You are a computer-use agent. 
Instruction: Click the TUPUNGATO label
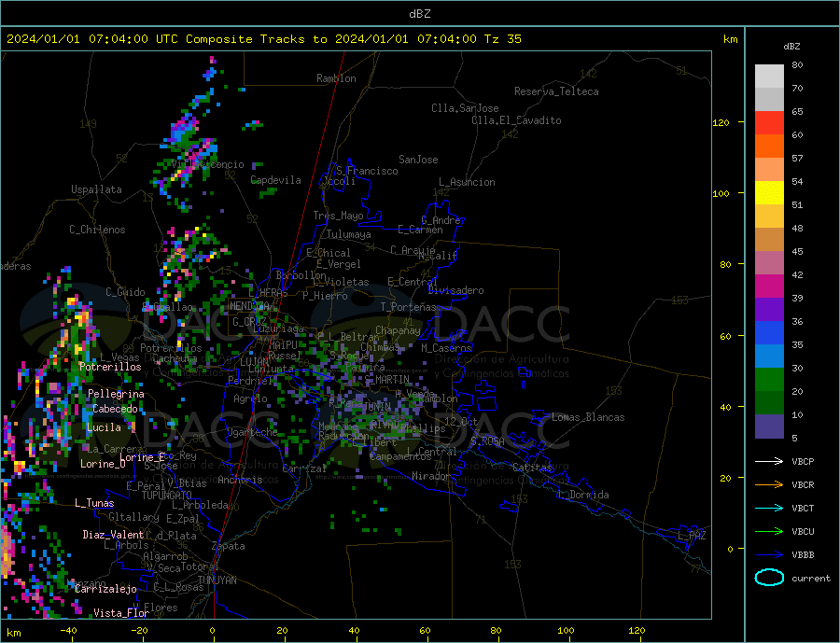tap(167, 496)
